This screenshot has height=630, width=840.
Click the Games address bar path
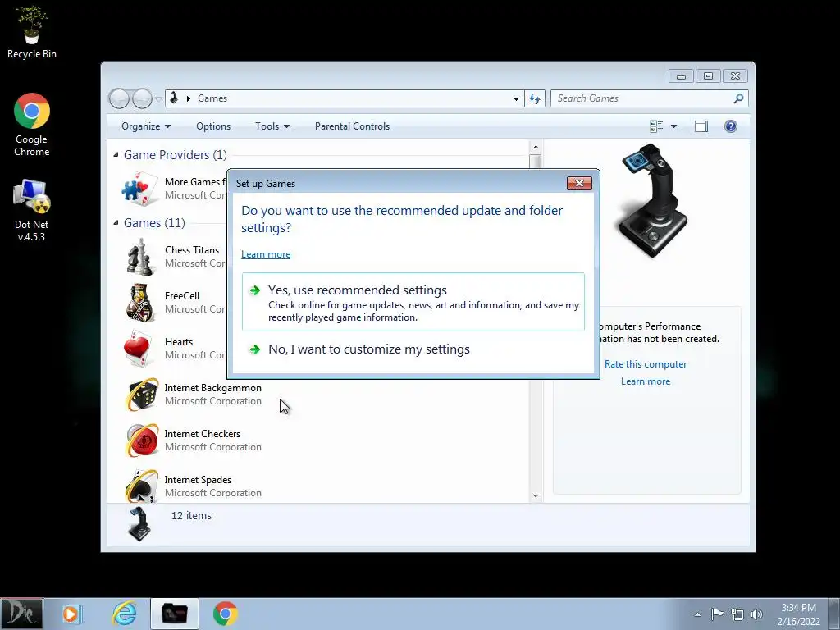coord(212,98)
